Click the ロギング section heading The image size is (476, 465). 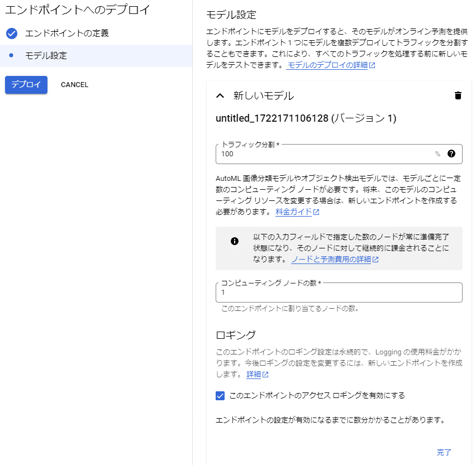236,335
